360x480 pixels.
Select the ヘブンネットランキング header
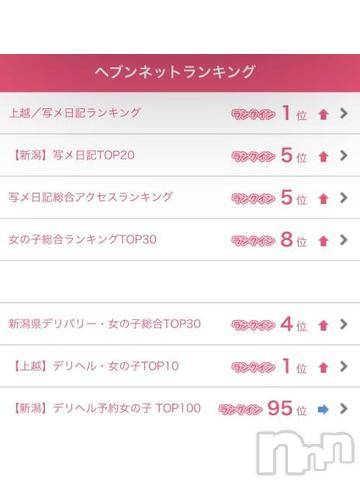coord(180,73)
